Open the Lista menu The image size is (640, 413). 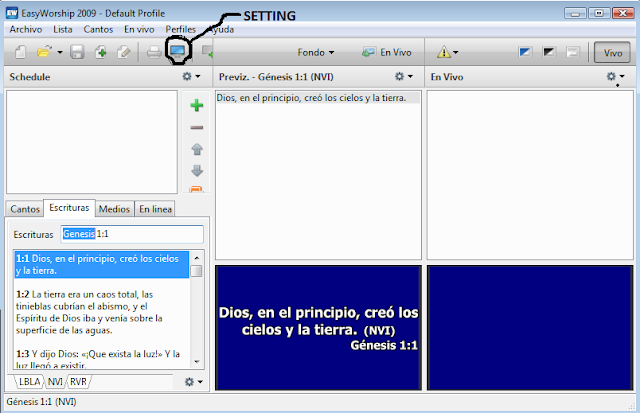point(62,29)
